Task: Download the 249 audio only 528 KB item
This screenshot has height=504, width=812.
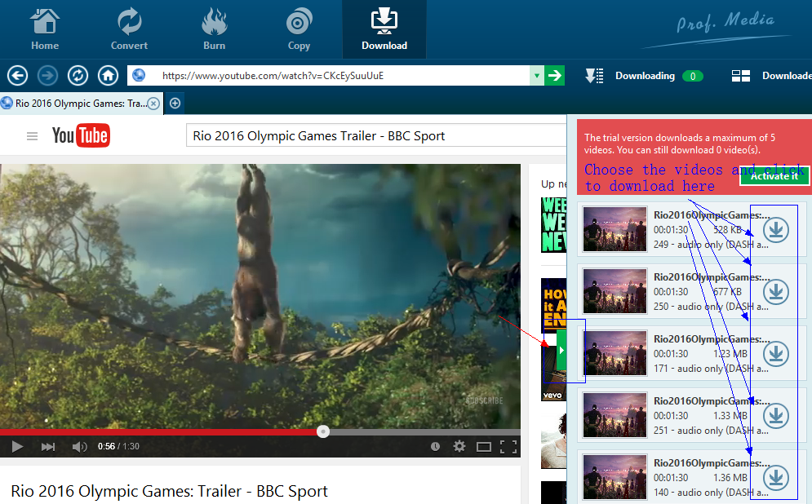Action: tap(776, 229)
